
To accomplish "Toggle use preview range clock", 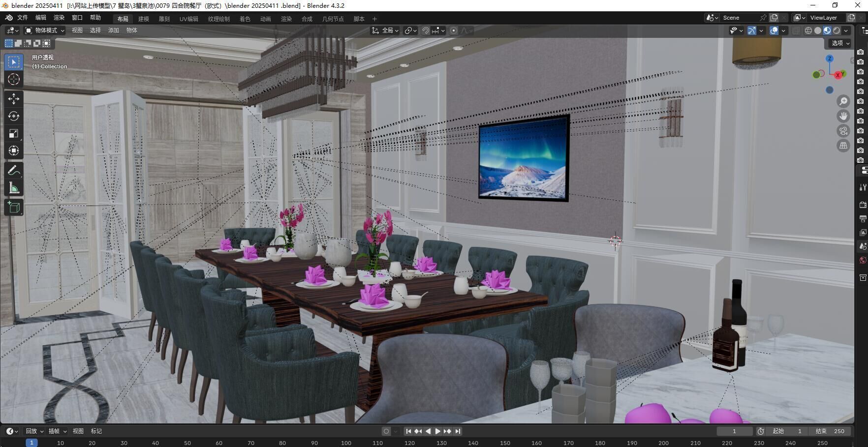I will click(761, 431).
